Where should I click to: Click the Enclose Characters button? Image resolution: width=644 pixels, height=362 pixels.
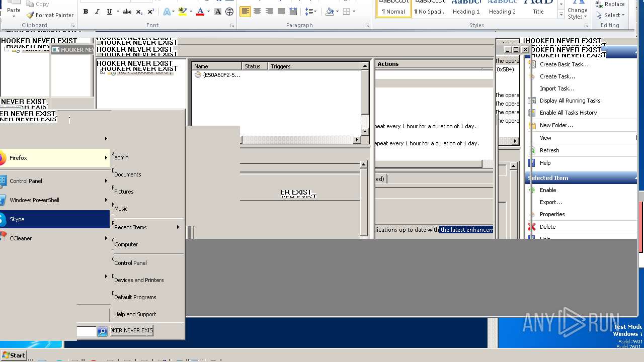(229, 12)
